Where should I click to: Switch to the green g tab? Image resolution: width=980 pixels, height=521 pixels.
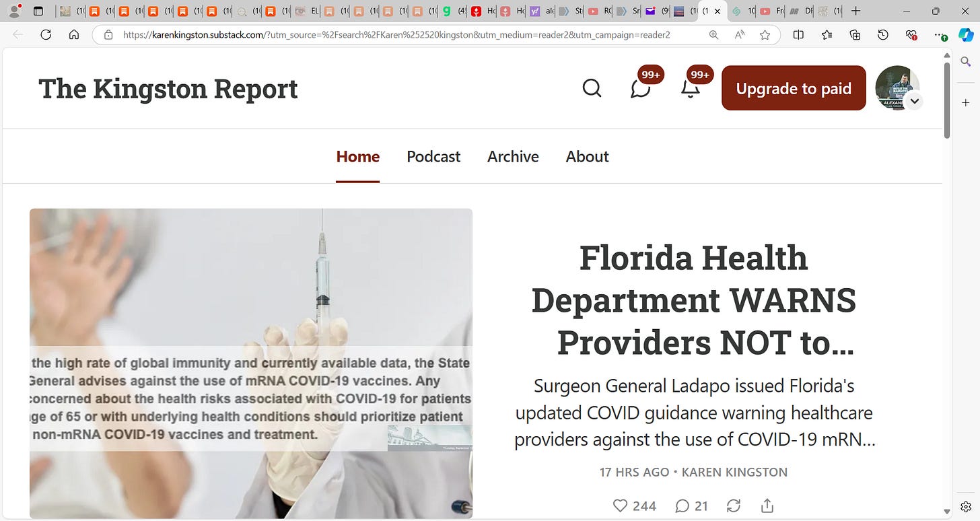point(453,11)
